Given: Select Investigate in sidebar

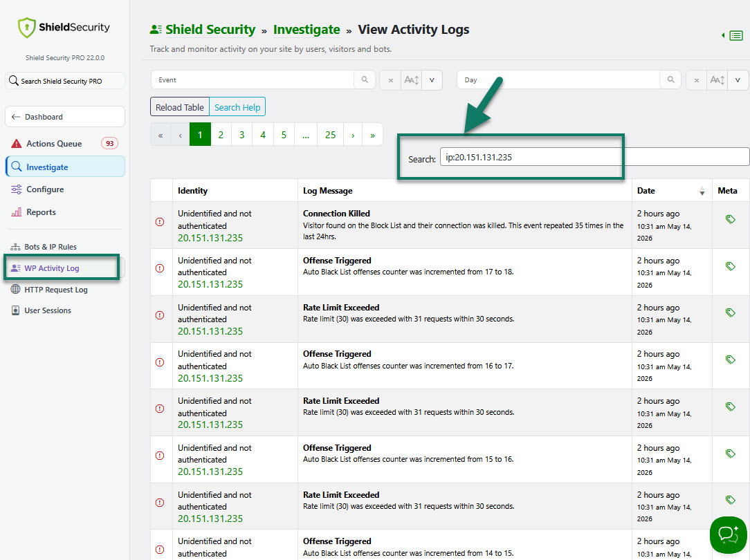Looking at the screenshot, I should (x=65, y=167).
